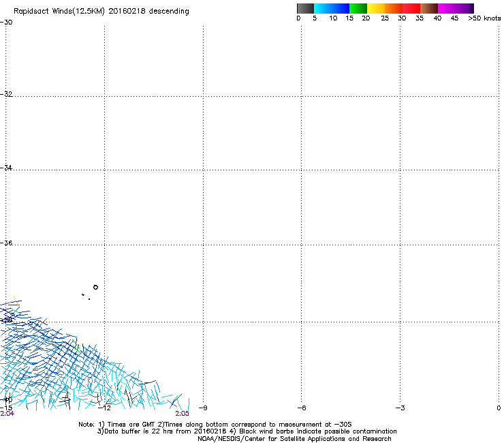This screenshot has width=504, height=443.
Task: Click the -12 longitude axis label
Action: [x=104, y=408]
